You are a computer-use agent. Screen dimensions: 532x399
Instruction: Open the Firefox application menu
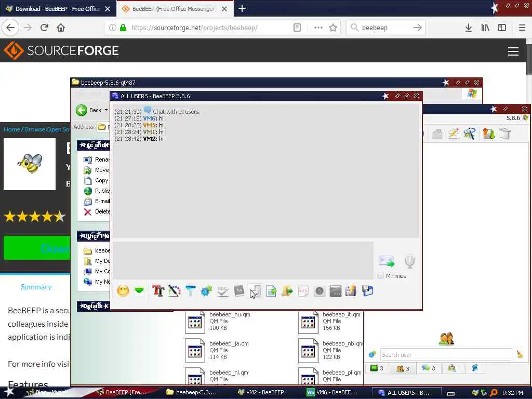pyautogui.click(x=522, y=28)
